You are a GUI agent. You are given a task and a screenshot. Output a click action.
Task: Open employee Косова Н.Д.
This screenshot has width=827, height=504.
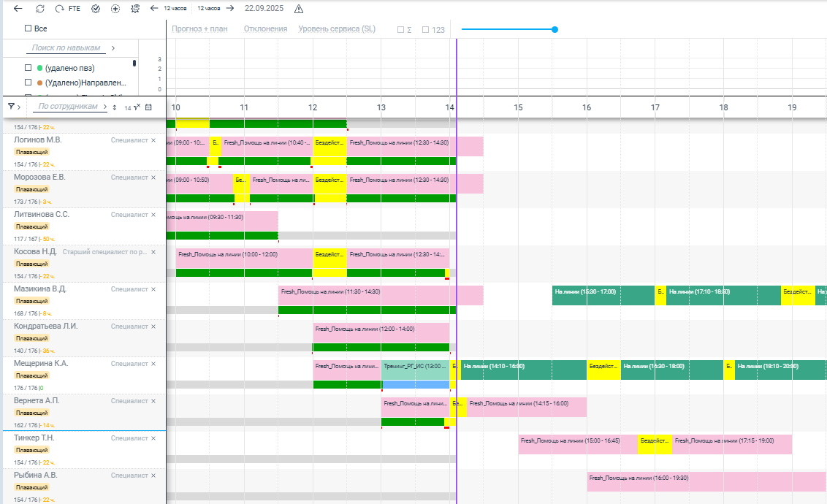[x=35, y=251]
